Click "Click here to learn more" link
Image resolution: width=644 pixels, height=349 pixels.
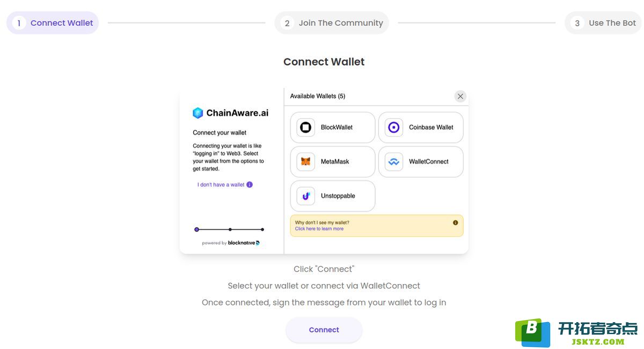[x=319, y=229]
